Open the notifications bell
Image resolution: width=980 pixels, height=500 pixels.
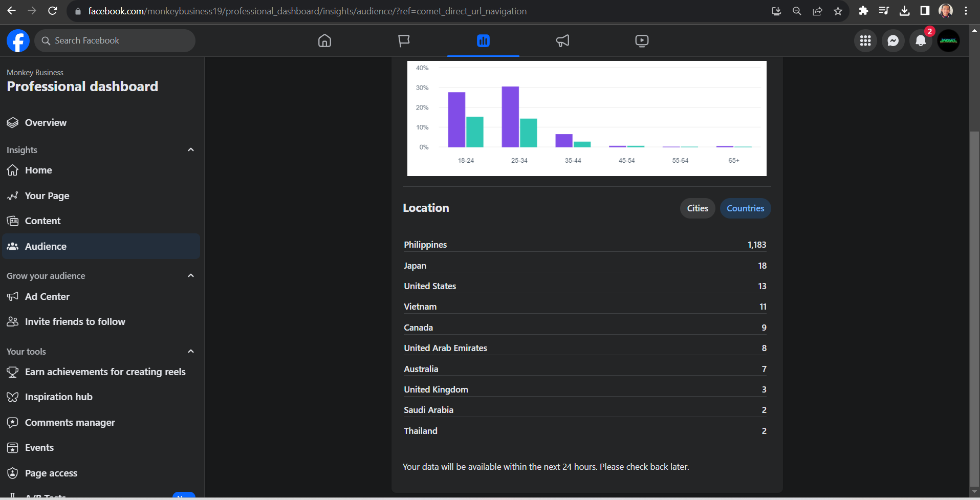(921, 41)
